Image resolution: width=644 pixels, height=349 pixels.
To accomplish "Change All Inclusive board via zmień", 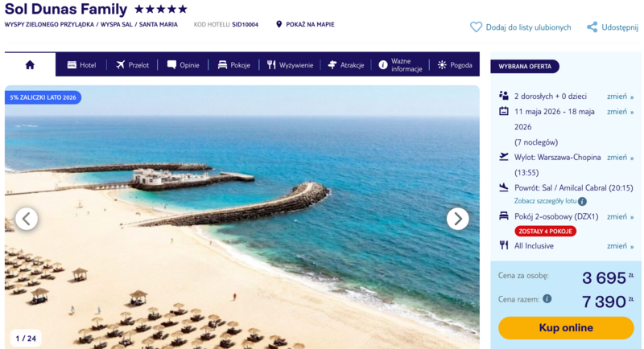I will coord(620,246).
